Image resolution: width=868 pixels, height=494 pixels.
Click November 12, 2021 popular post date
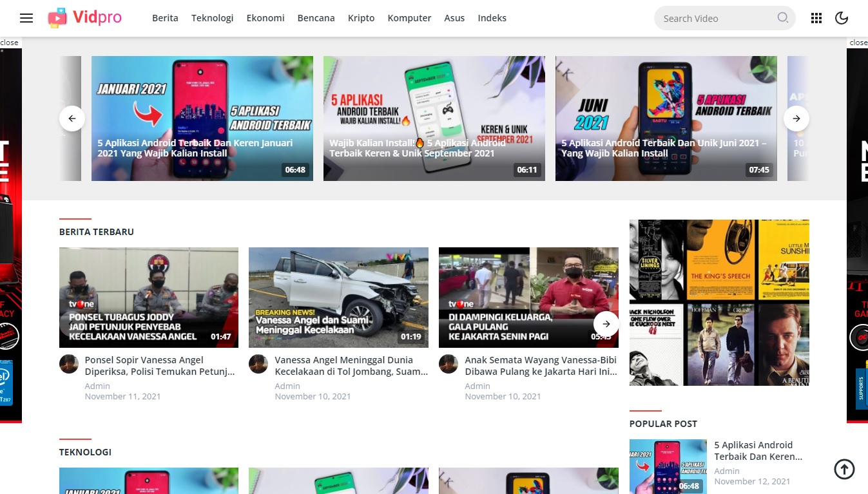coord(752,481)
